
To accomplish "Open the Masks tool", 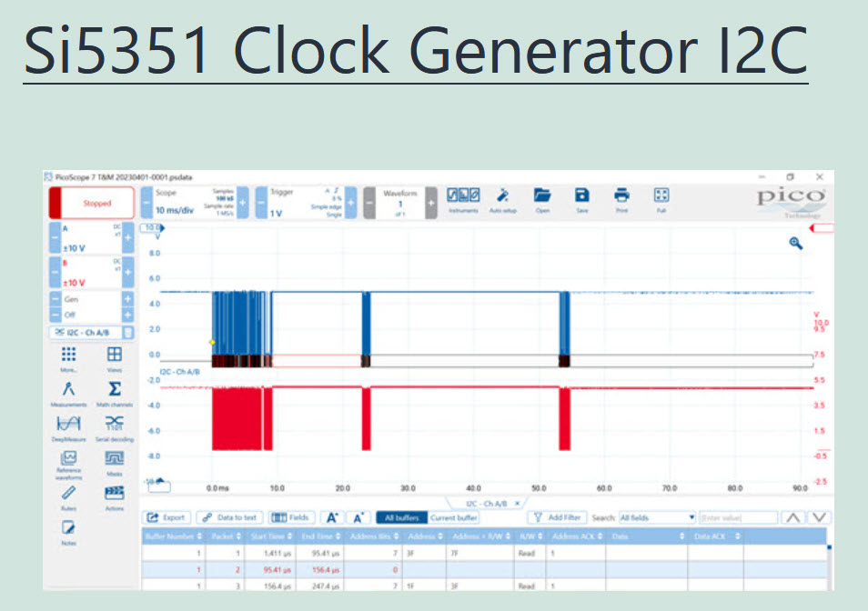I will click(115, 461).
